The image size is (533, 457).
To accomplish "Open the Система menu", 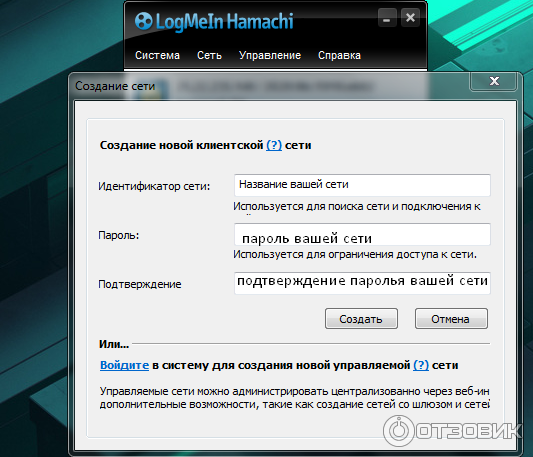I will pos(157,55).
